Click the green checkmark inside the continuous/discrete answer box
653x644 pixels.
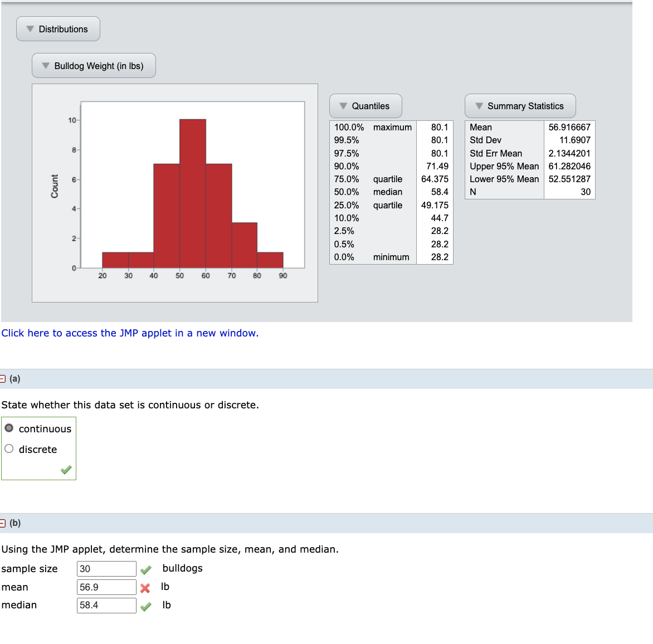click(66, 470)
